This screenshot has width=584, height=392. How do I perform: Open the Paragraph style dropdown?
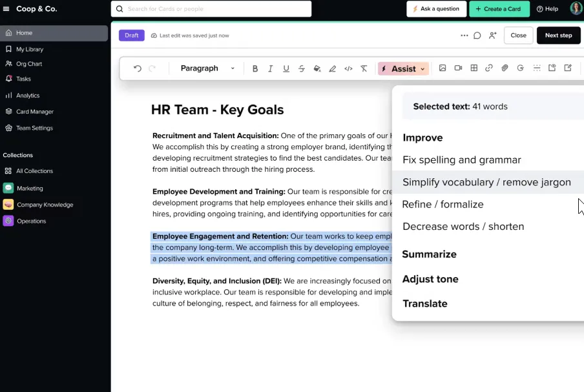tap(207, 68)
